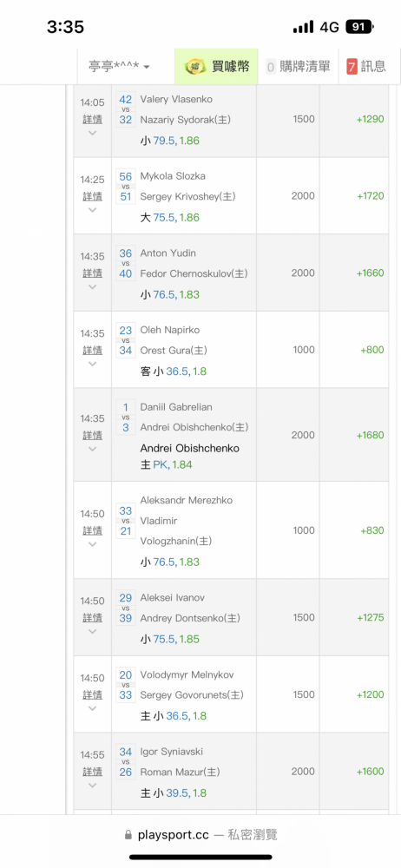Tap the cellular signal bars icon
Viewport: 401px width, 868px height.
[304, 27]
